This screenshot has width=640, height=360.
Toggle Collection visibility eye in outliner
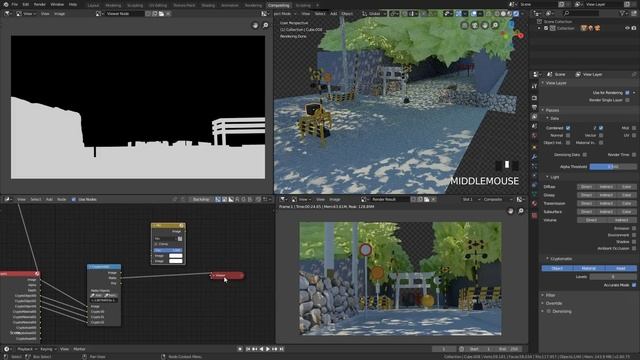tap(627, 28)
